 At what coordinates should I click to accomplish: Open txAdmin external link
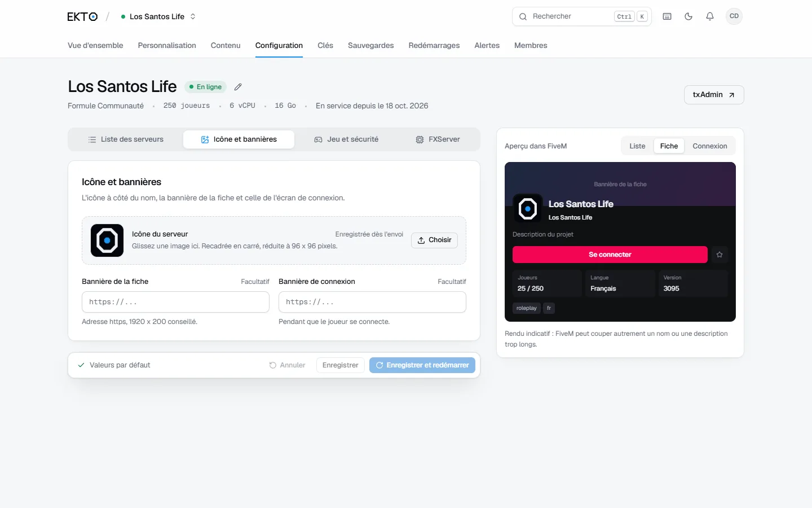tap(714, 95)
